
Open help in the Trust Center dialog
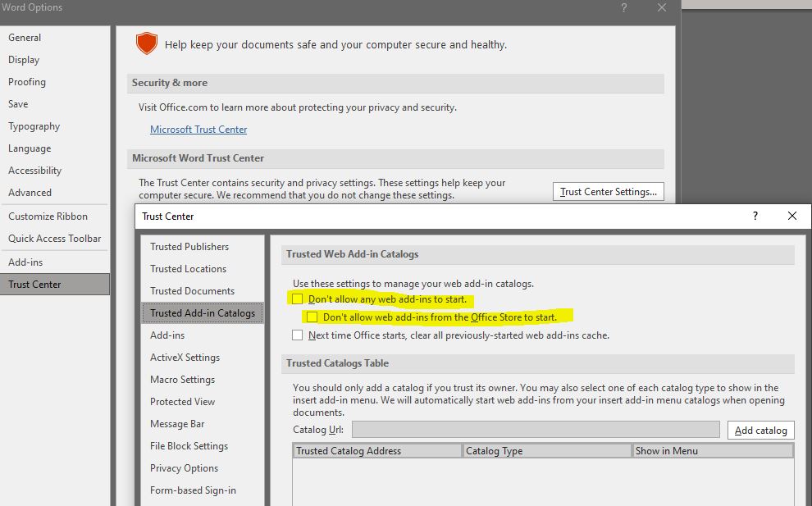[754, 216]
